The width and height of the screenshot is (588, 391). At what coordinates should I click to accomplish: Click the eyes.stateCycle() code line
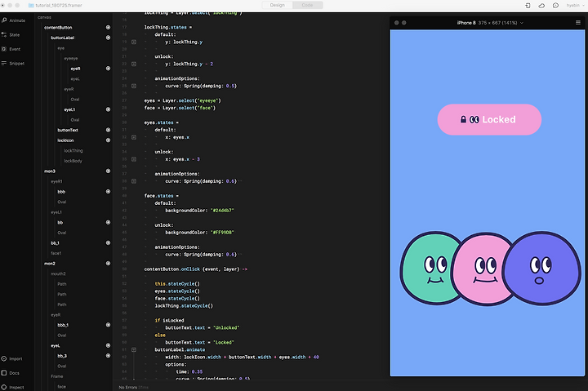pos(177,291)
